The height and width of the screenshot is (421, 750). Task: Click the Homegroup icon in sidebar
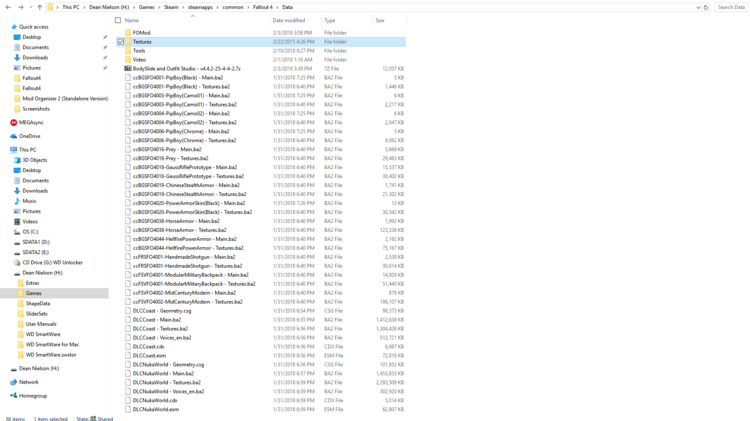pyautogui.click(x=13, y=396)
